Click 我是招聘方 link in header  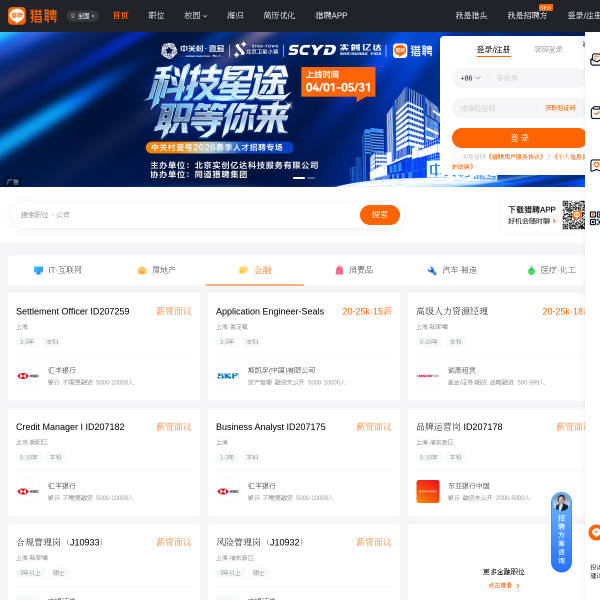(x=527, y=16)
